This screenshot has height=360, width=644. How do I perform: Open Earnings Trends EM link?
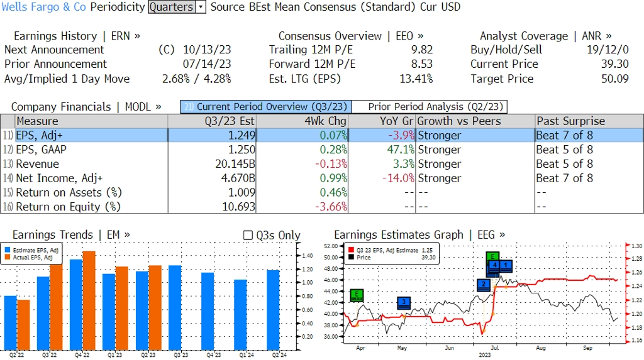(72, 235)
